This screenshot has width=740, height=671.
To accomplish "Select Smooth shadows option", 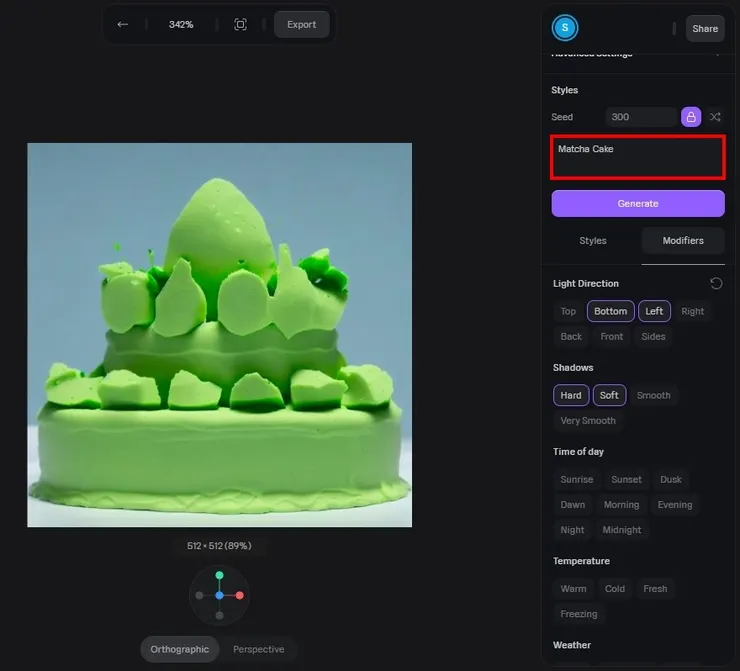I will click(654, 395).
